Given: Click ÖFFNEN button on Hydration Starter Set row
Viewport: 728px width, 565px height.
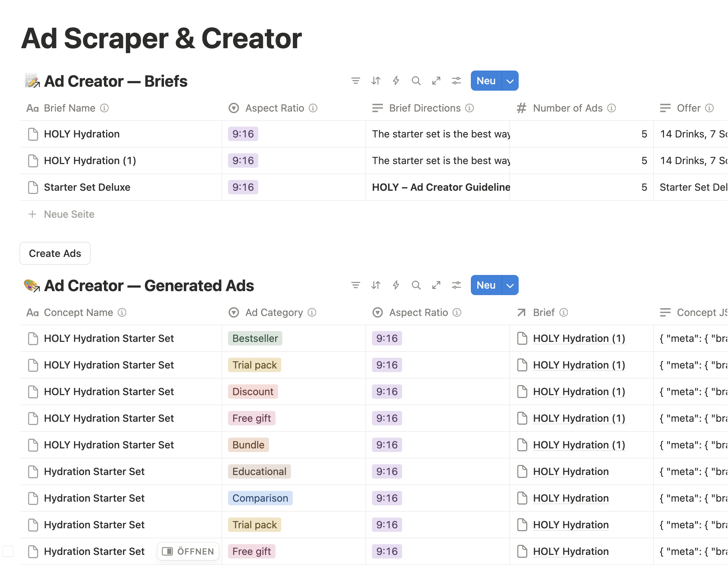Looking at the screenshot, I should point(188,551).
